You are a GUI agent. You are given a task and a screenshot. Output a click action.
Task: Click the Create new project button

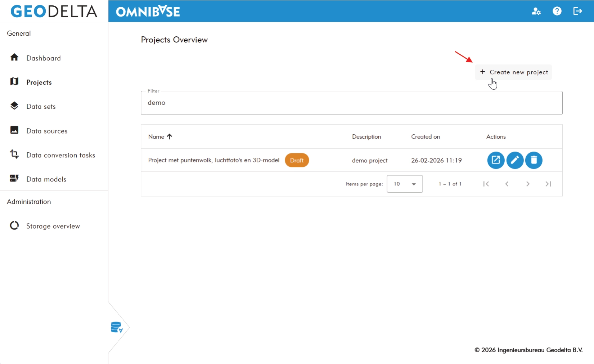pyautogui.click(x=514, y=72)
